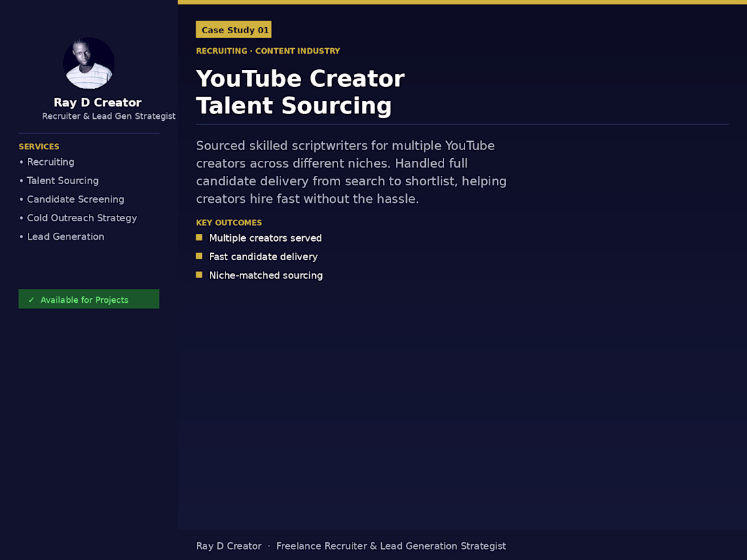Viewport: 747px width, 560px height.
Task: Click the 'KEY OUTCOMES' heading
Action: [x=229, y=223]
